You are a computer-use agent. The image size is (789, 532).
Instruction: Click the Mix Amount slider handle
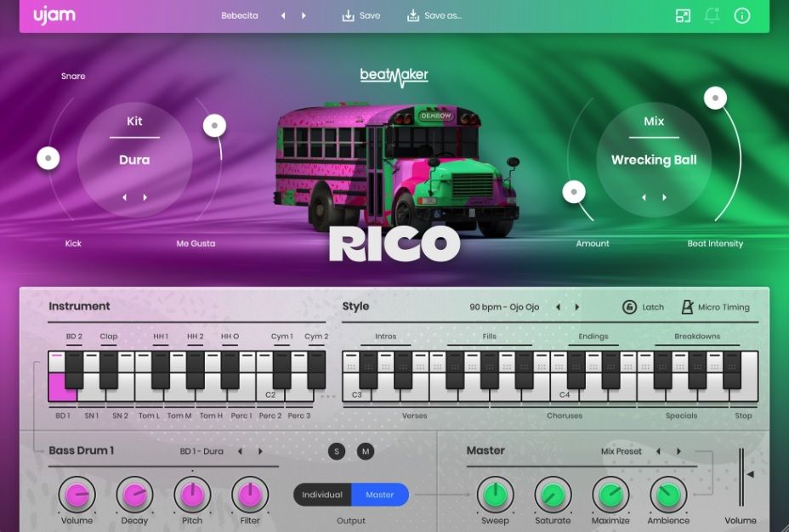[x=574, y=191]
